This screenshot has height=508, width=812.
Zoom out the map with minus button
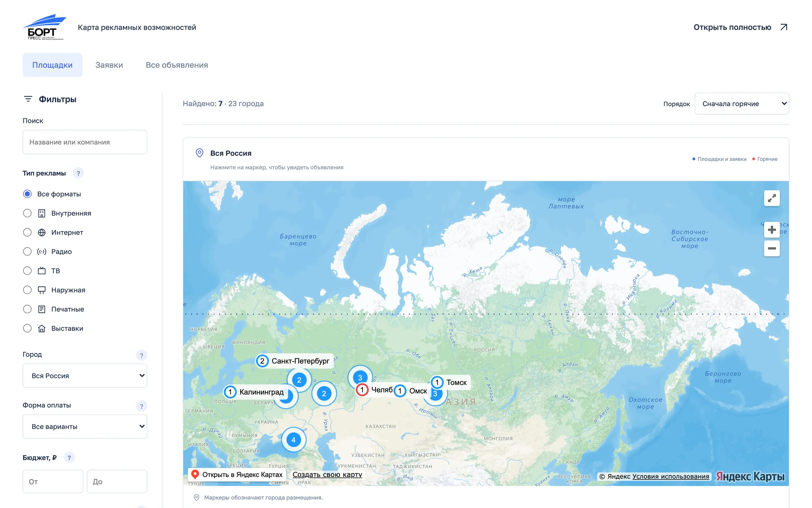coord(772,248)
